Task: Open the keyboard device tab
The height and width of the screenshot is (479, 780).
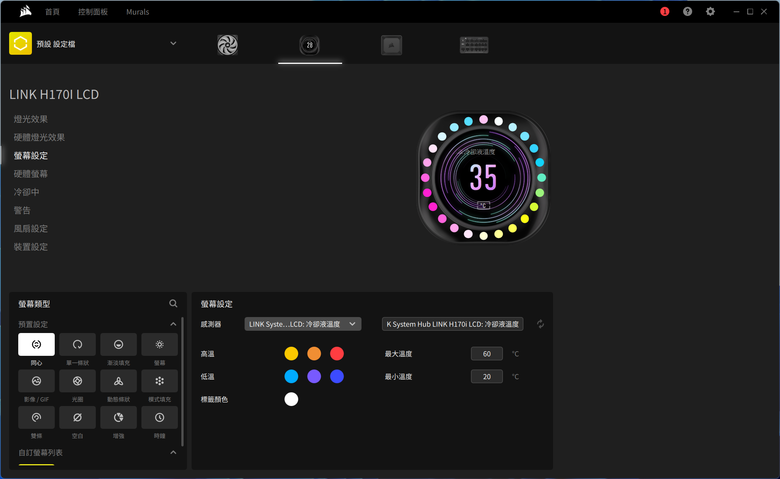Action: point(474,45)
